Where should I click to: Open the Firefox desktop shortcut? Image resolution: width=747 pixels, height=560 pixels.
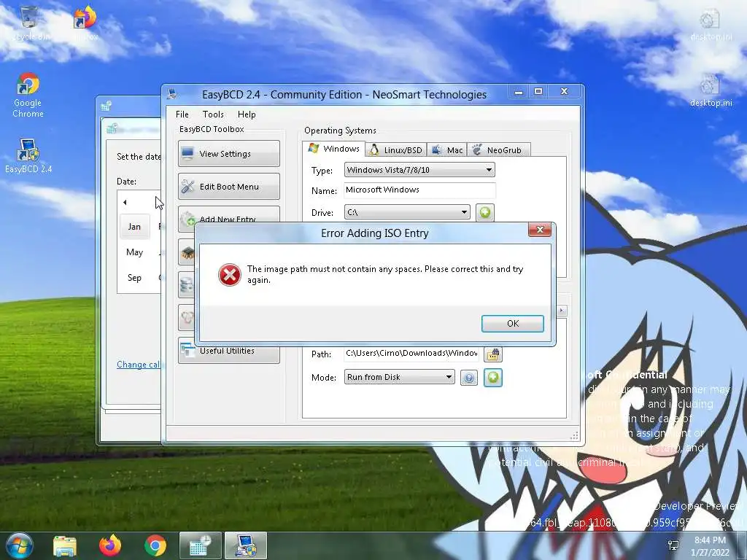tap(86, 23)
